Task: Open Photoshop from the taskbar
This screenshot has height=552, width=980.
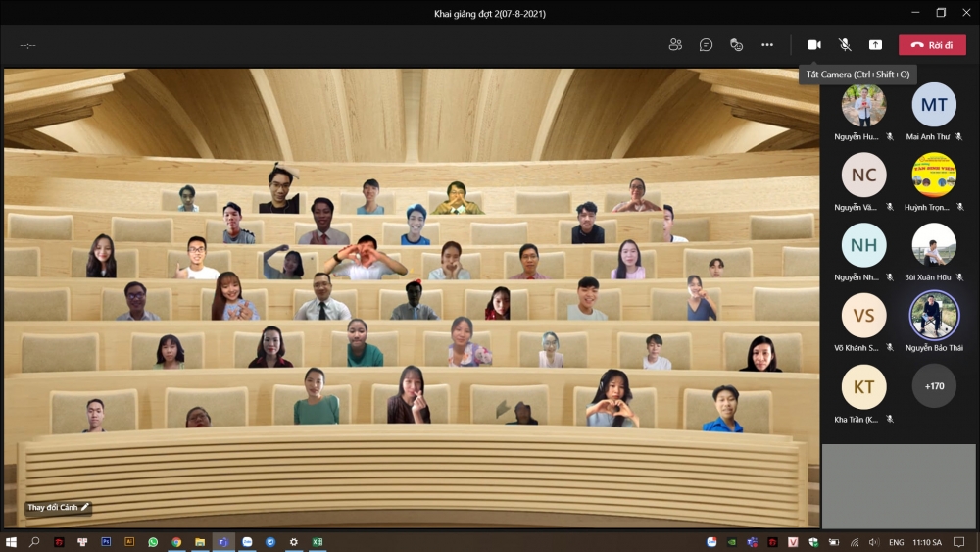Action: point(106,542)
